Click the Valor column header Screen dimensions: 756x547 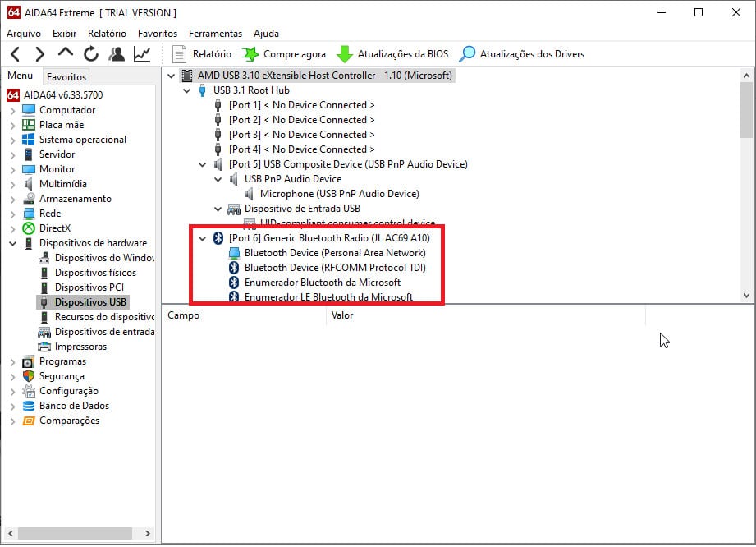(x=343, y=315)
